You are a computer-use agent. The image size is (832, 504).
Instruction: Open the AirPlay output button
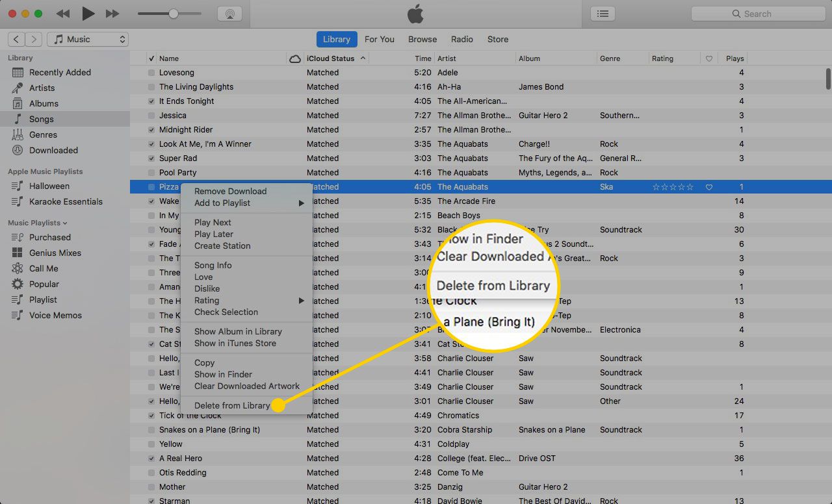tap(229, 14)
